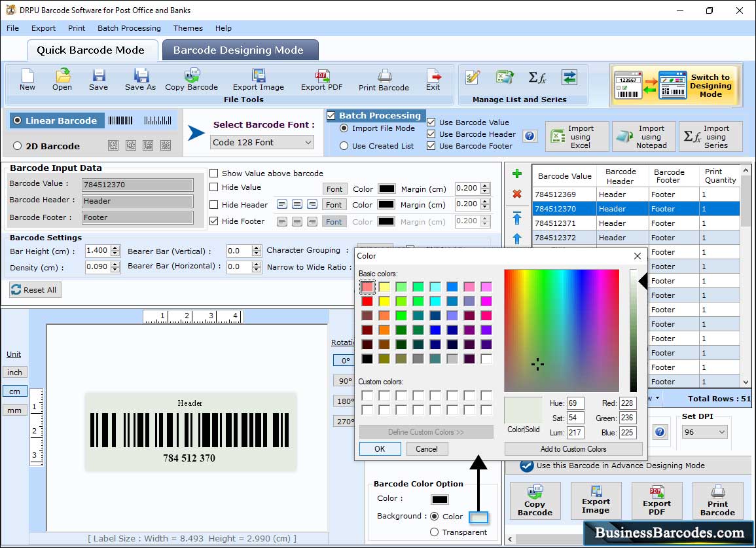Image resolution: width=756 pixels, height=548 pixels.
Task: Open Batch Processing menu
Action: (129, 28)
